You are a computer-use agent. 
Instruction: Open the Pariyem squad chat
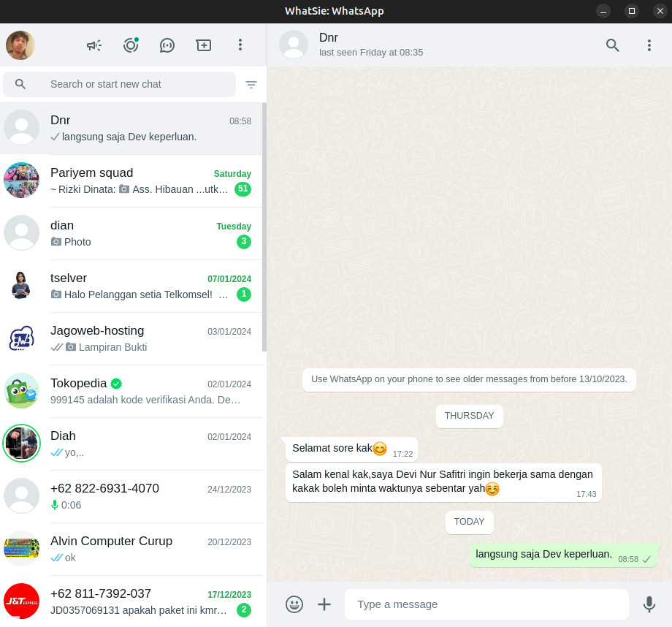131,180
